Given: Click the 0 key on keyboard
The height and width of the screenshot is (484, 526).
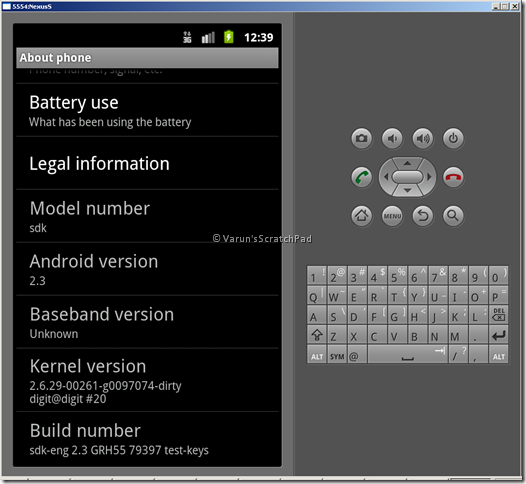Looking at the screenshot, I should coord(498,275).
